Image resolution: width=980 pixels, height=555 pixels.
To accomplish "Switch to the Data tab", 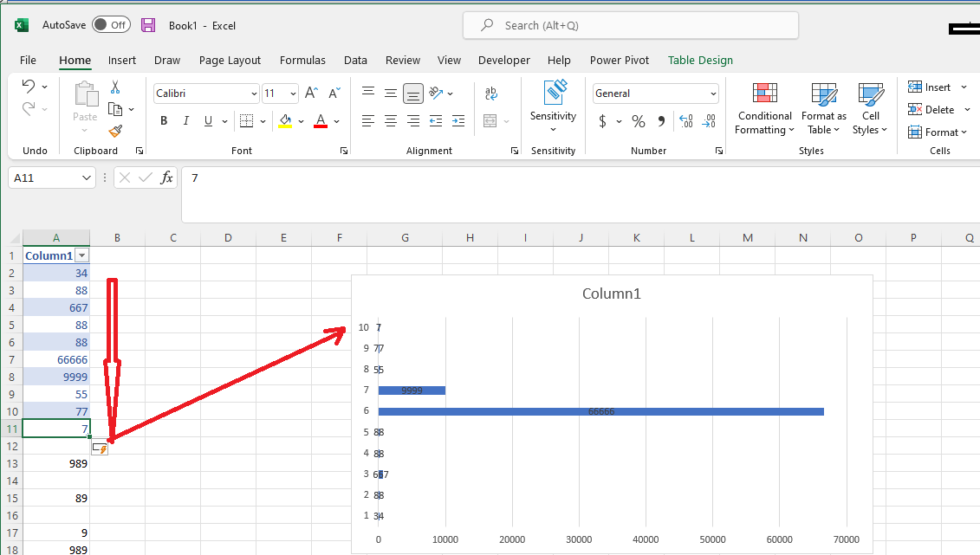I will (355, 60).
